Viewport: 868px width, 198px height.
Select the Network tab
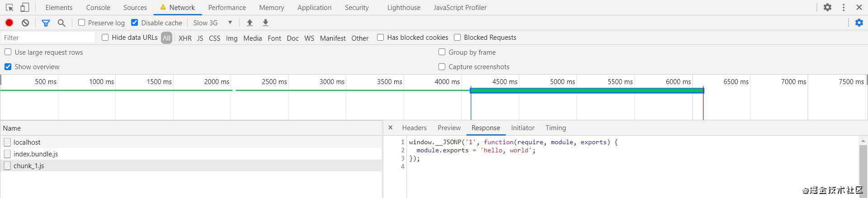click(x=177, y=8)
